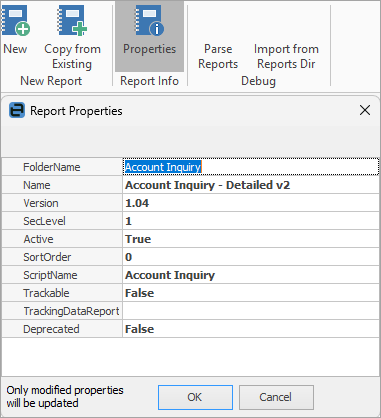Click the TrackingDataReport property label
This screenshot has height=418, width=381.
71,311
